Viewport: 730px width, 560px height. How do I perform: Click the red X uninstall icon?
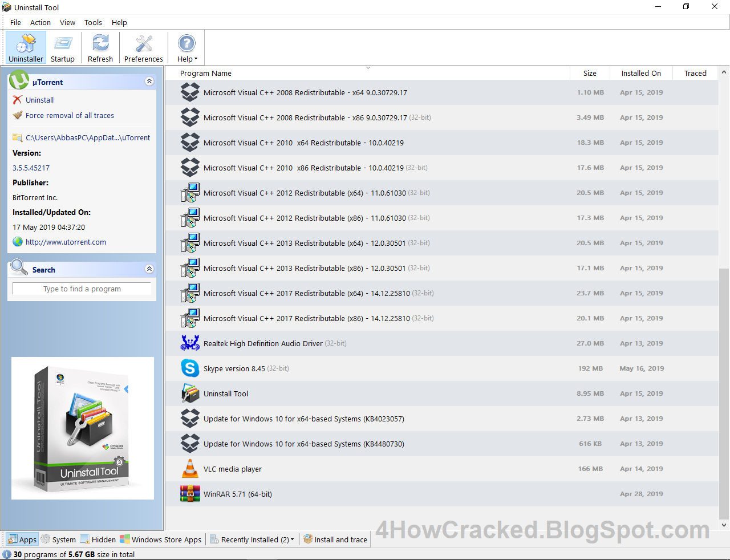coord(17,100)
